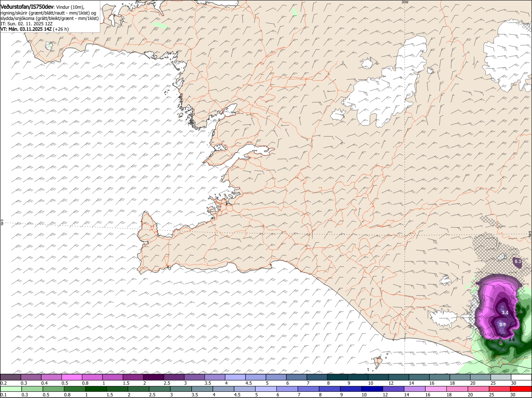Pick the upper-row dark teal swatch at 8
The width and height of the screenshot is (532, 398).
point(337,377)
